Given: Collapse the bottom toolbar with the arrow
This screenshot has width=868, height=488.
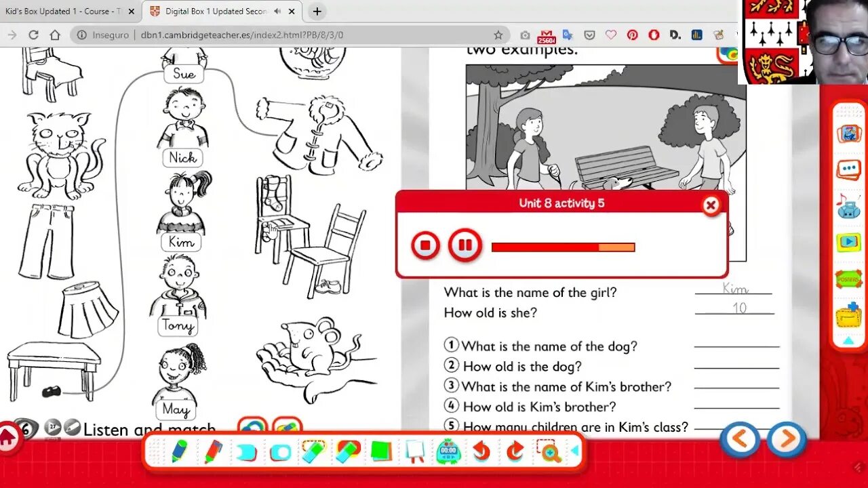Looking at the screenshot, I should tap(575, 451).
